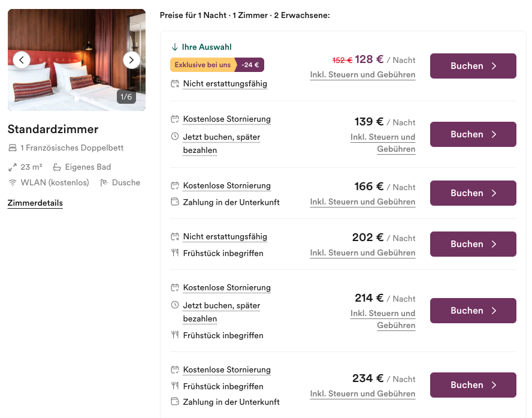Go to the previous room photo with the left arrow
532x418 pixels.
click(x=22, y=60)
